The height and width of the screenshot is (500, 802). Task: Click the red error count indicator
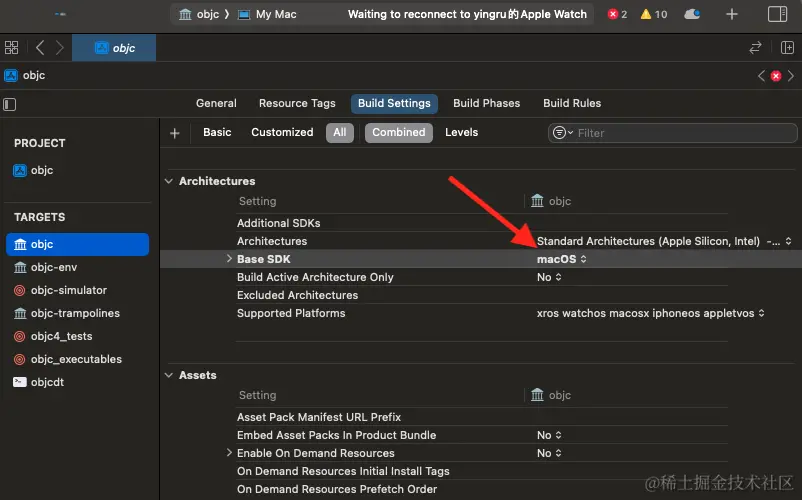click(617, 14)
